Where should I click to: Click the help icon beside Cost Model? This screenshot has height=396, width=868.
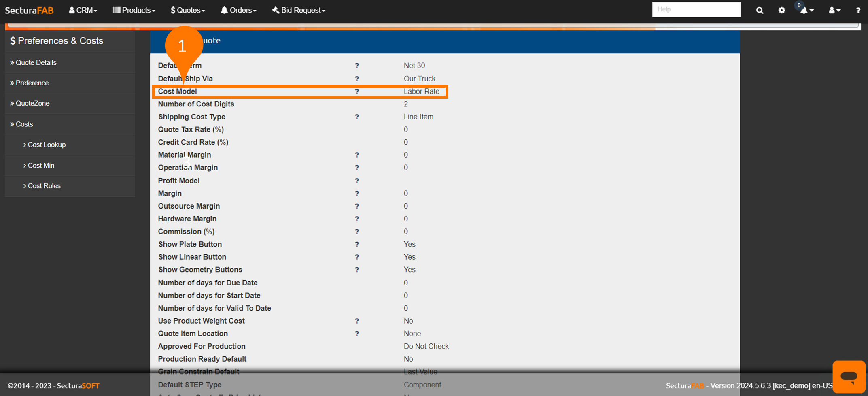tap(357, 92)
